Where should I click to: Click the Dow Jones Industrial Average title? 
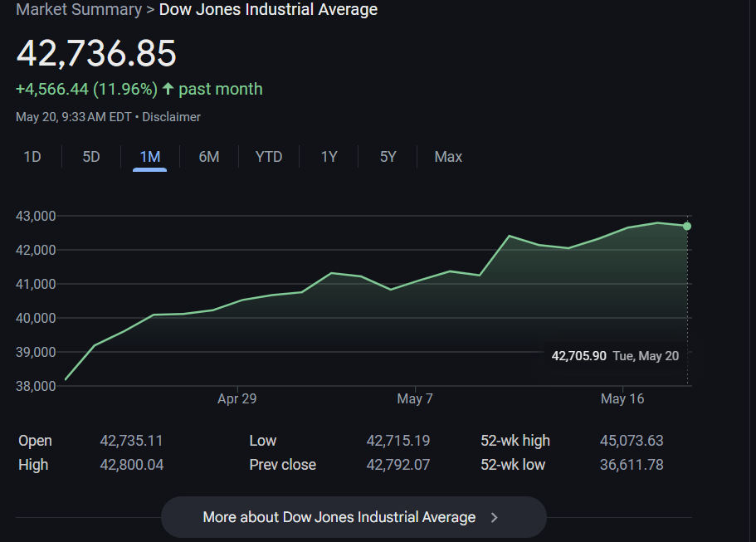coord(268,10)
